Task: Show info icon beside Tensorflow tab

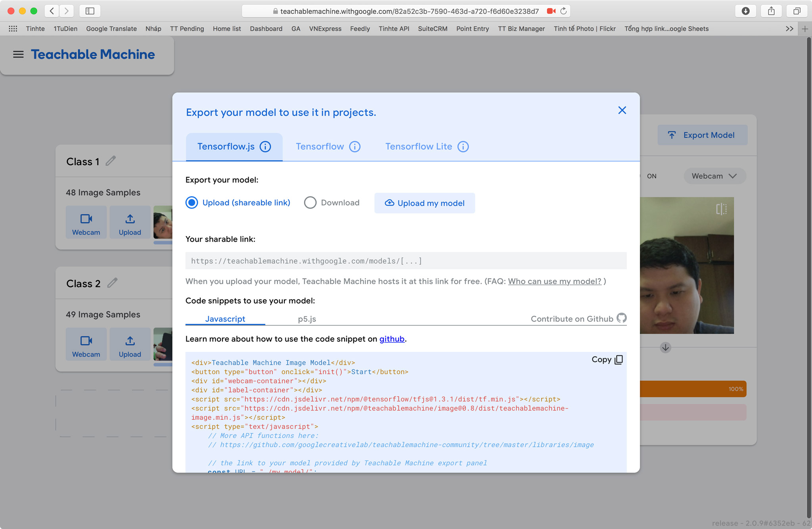Action: click(355, 147)
